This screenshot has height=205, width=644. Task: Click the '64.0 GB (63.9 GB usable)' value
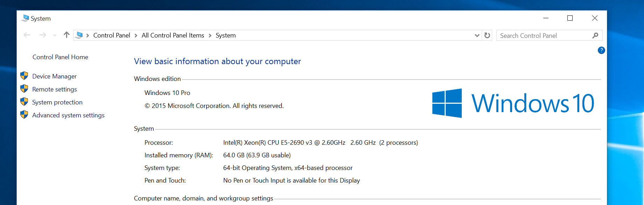[257, 155]
